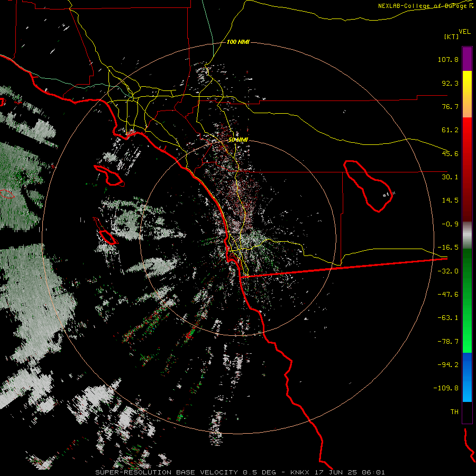
Task: Click the Santa Catalina Island outline
Action: click(109, 176)
